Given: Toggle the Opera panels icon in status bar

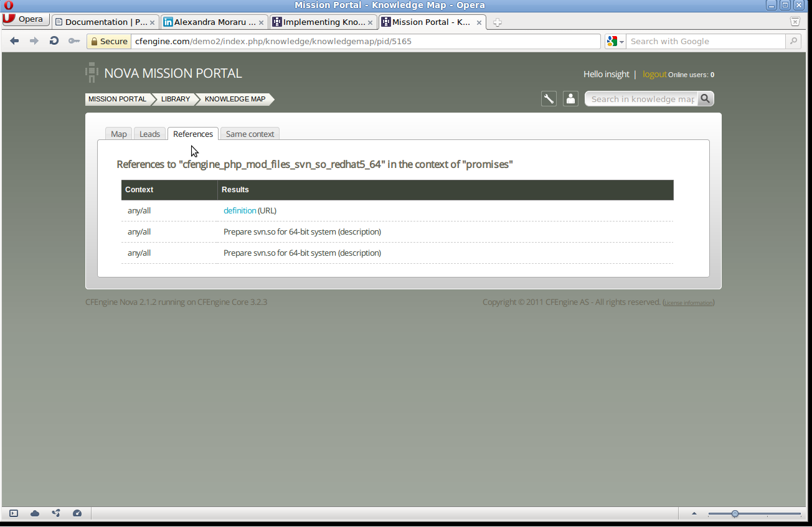Looking at the screenshot, I should coord(14,513).
